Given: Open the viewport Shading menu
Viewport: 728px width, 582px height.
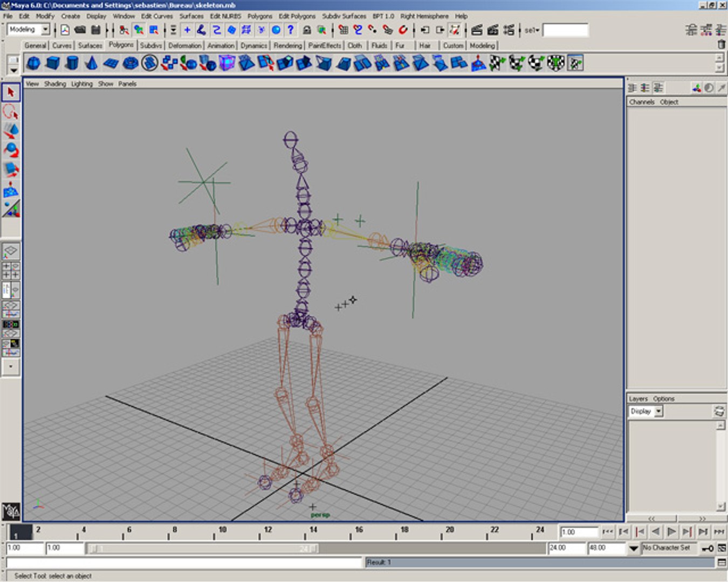Looking at the screenshot, I should (54, 84).
